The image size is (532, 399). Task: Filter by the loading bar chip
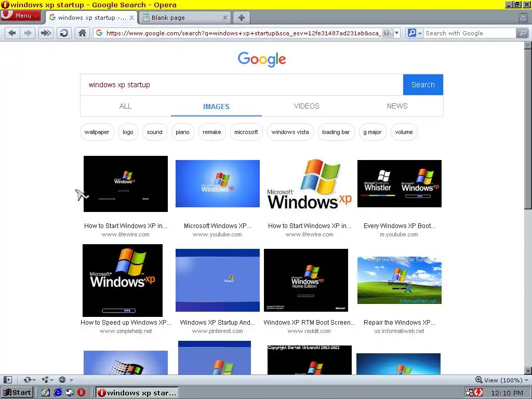[x=336, y=132]
